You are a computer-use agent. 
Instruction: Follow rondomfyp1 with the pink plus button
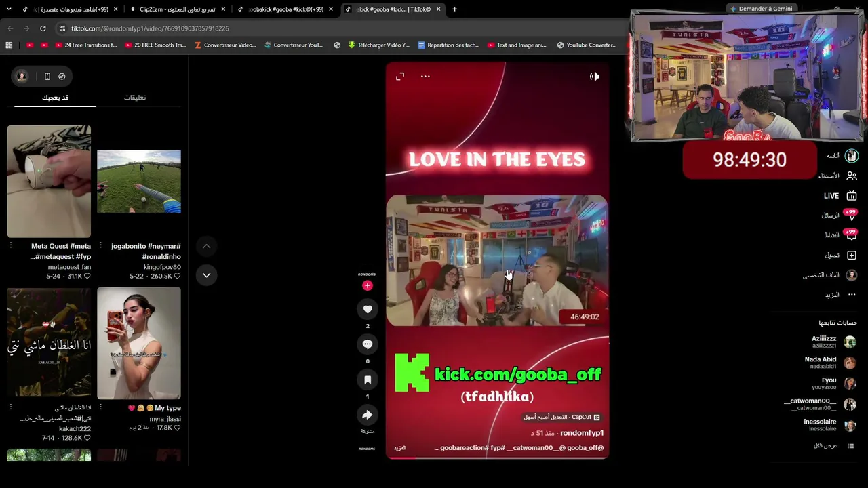(x=368, y=286)
